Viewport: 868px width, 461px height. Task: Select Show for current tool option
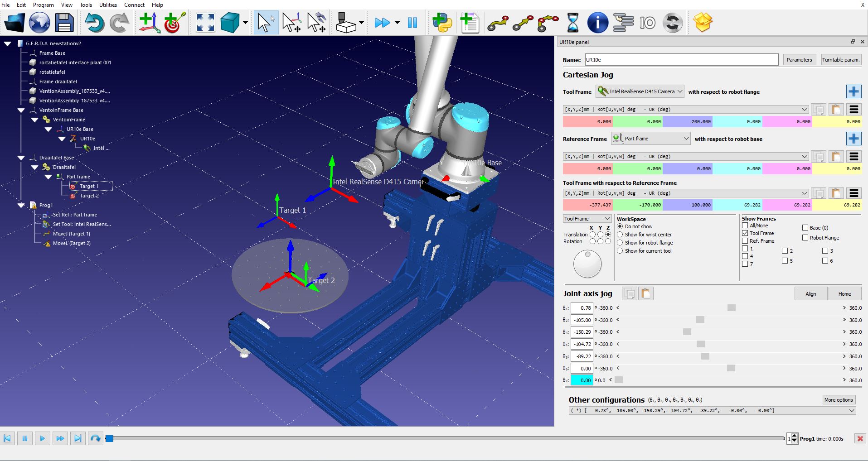(620, 251)
